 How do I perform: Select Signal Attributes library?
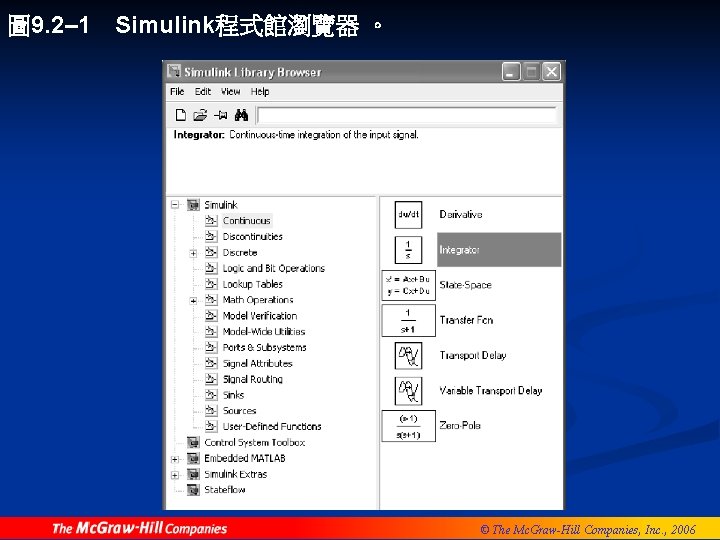258,363
